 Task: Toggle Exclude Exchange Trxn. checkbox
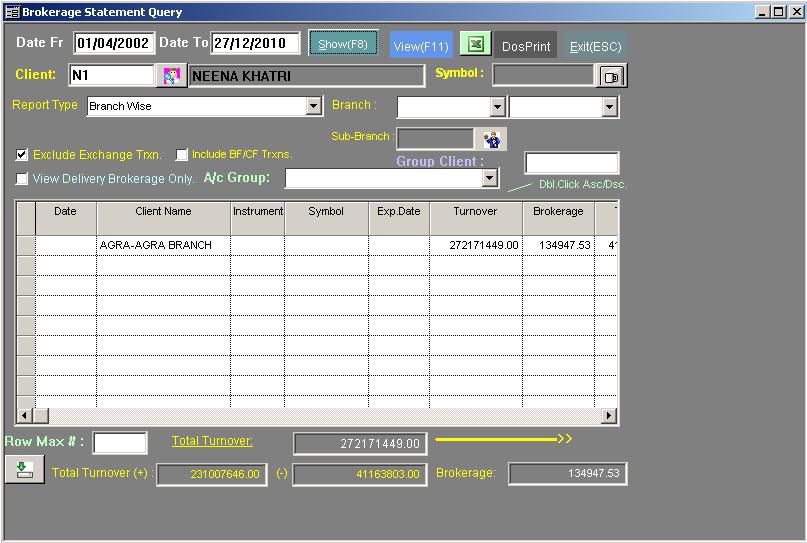[x=22, y=155]
